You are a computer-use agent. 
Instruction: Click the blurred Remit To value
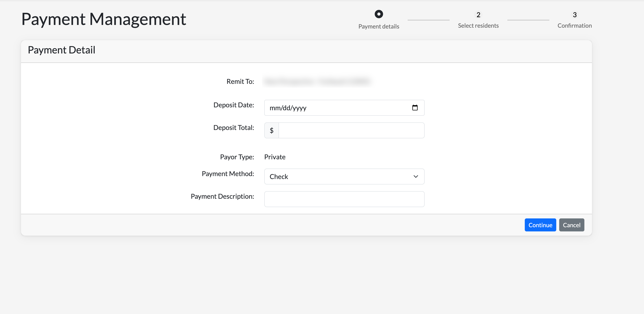click(x=318, y=81)
